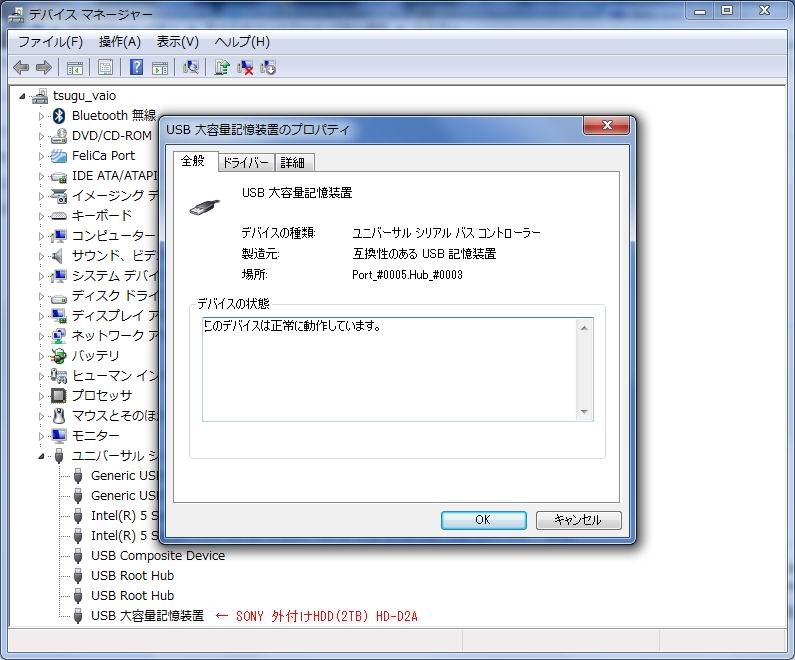Click the 互換性のある USB 記憶装置 manufacturer text
795x660 pixels.
(424, 253)
